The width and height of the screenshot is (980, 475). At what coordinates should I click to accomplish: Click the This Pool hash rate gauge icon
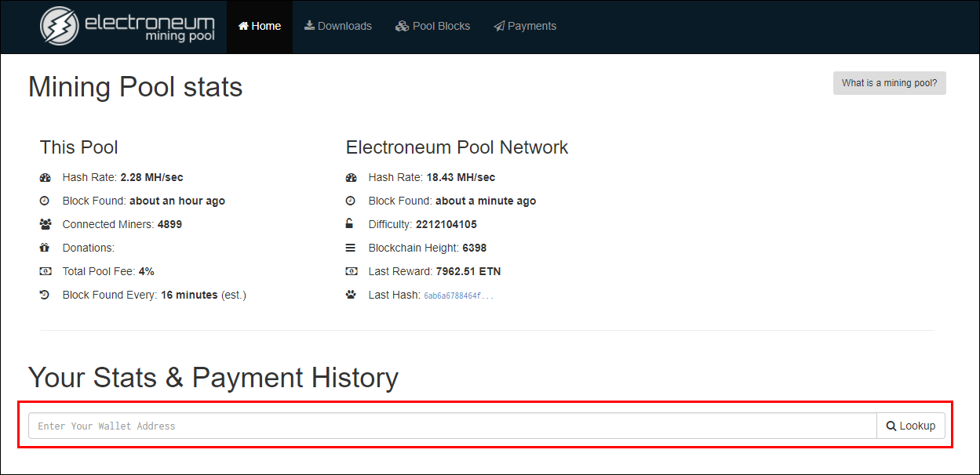[x=45, y=177]
